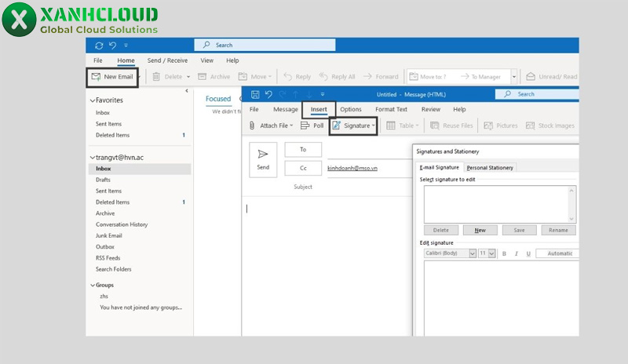Click the Reply arrow button
628x364 pixels.
[298, 76]
